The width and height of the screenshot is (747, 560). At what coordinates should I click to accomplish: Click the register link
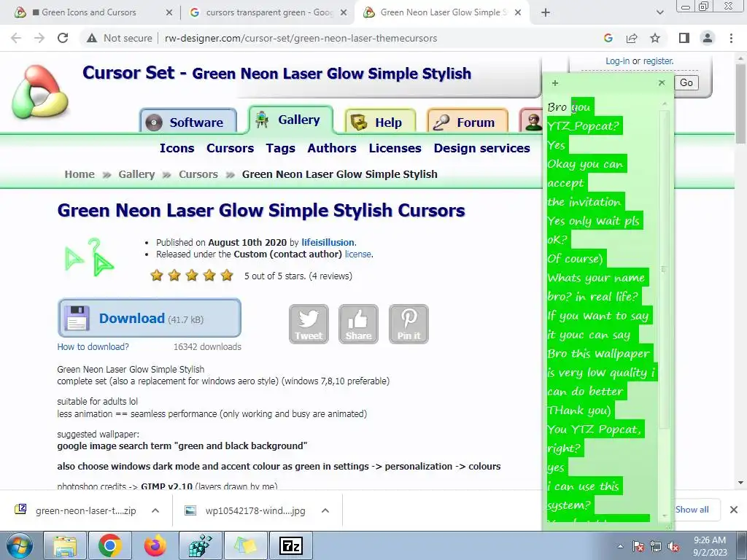[x=659, y=61]
